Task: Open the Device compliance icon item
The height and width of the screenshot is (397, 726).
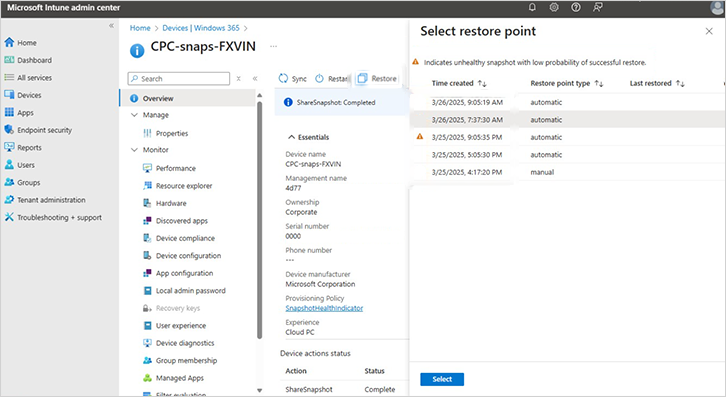Action: pyautogui.click(x=147, y=238)
